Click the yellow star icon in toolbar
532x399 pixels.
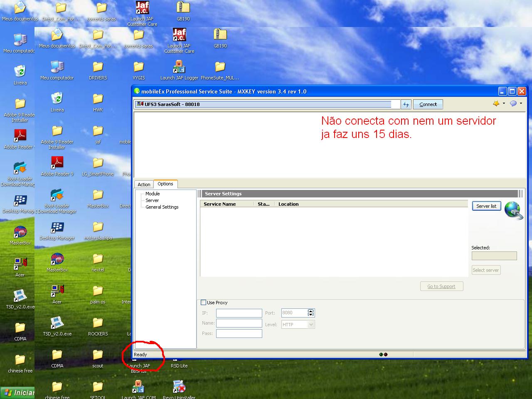[496, 103]
